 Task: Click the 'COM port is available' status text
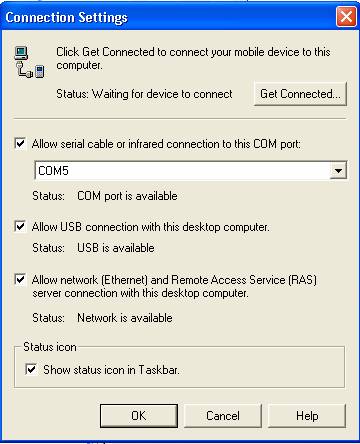click(x=127, y=196)
